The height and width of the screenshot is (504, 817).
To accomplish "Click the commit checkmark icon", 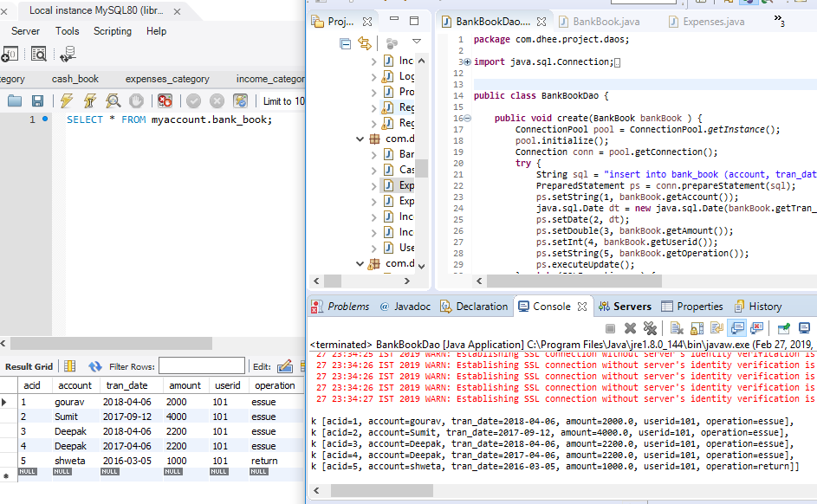I will [x=193, y=100].
